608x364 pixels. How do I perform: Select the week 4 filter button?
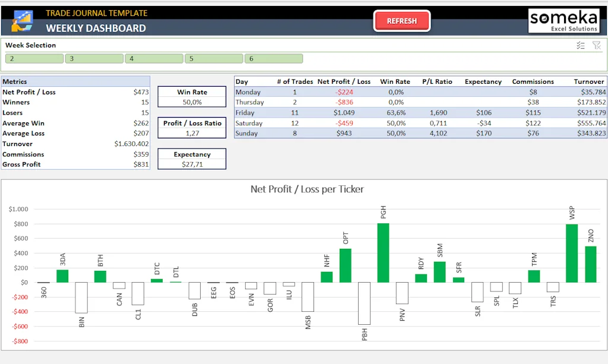pos(154,58)
